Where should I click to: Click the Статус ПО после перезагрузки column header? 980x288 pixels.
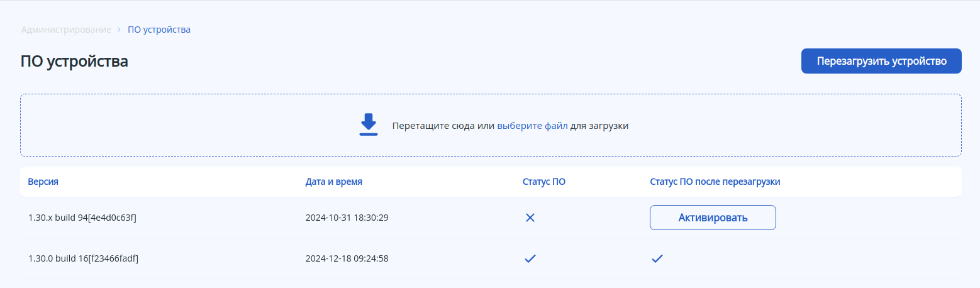click(x=715, y=182)
